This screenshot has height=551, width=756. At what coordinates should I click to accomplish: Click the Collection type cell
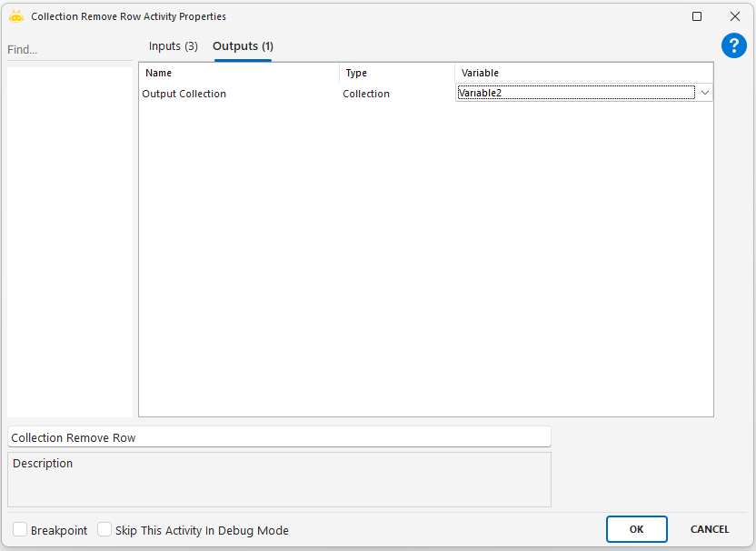click(x=366, y=94)
